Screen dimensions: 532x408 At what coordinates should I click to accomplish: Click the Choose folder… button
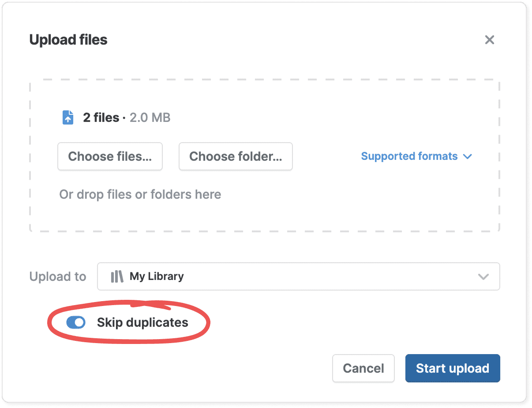[x=236, y=156]
